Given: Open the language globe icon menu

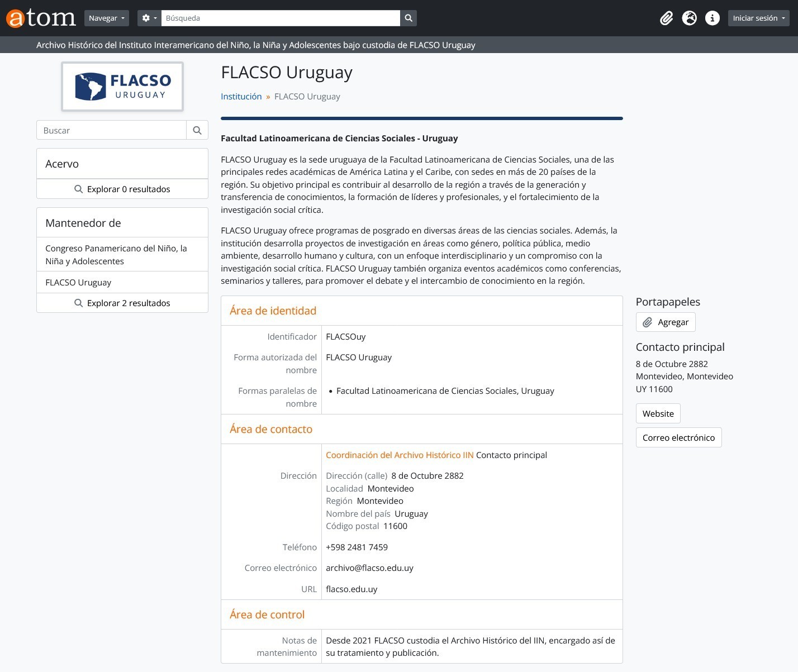Looking at the screenshot, I should pyautogui.click(x=689, y=18).
